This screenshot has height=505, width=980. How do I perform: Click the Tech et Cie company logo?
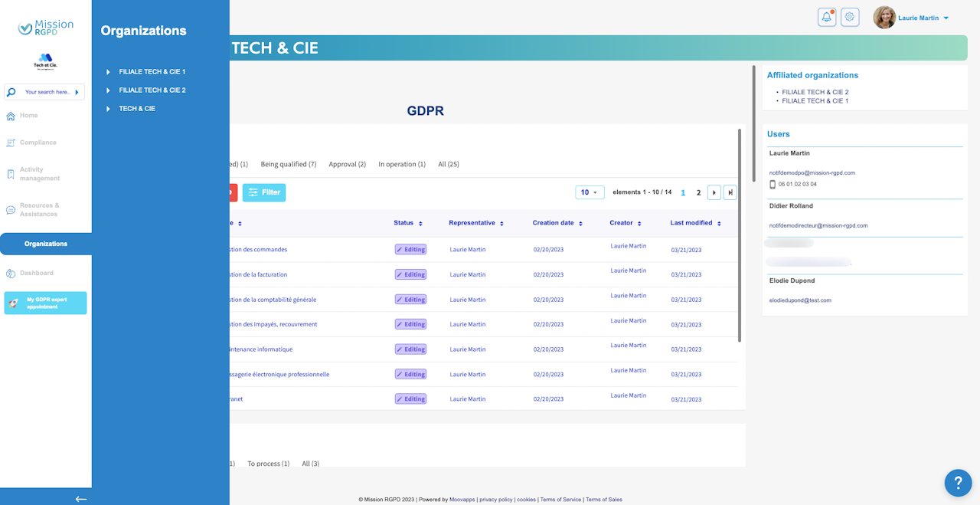pyautogui.click(x=45, y=61)
